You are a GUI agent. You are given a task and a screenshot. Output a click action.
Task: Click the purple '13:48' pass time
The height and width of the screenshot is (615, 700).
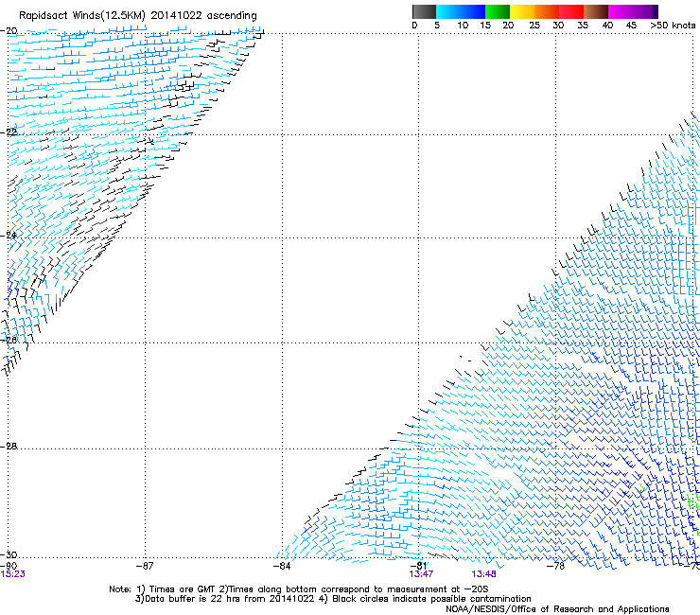(484, 574)
